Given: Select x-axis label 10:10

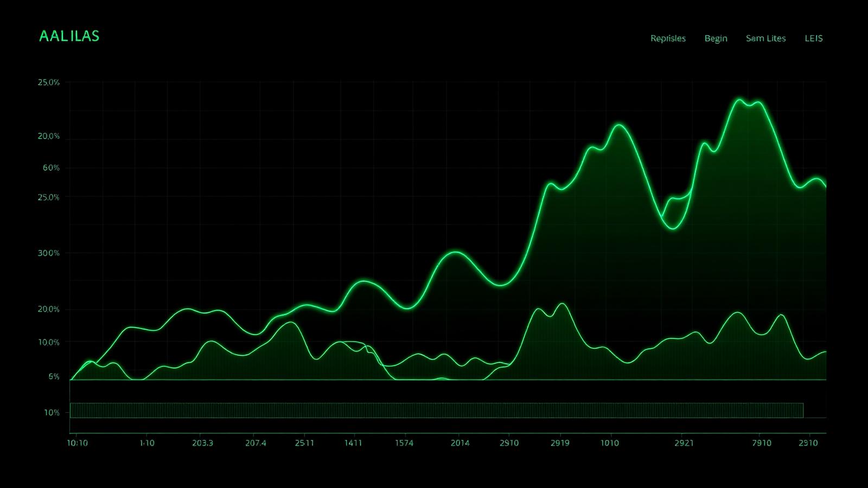Looking at the screenshot, I should 77,443.
